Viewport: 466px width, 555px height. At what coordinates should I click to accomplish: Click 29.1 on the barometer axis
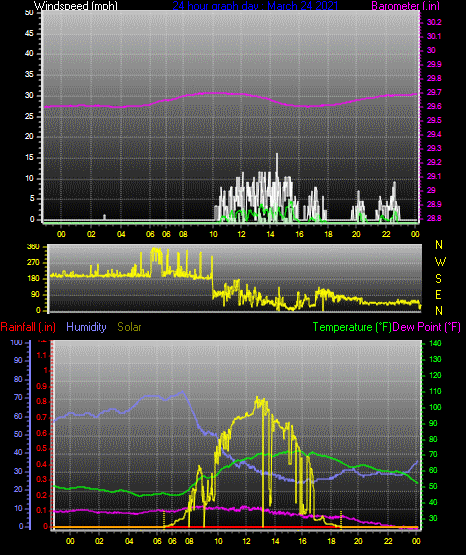click(434, 176)
